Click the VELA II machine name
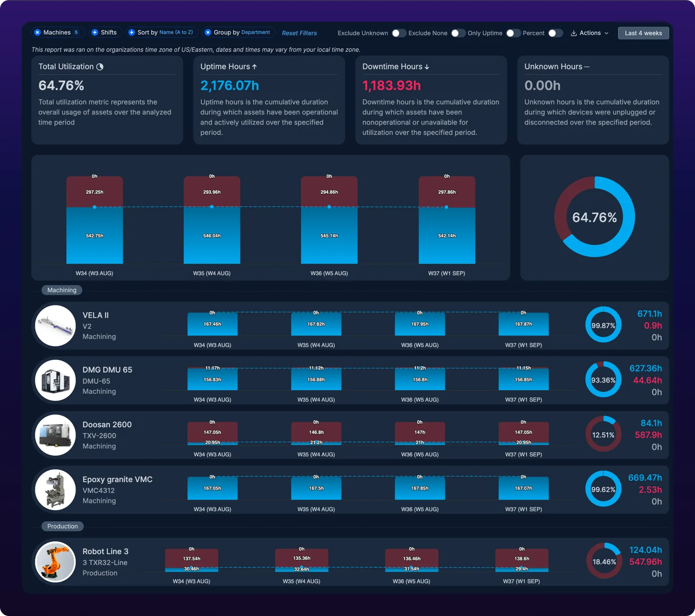This screenshot has height=616, width=695. (95, 315)
